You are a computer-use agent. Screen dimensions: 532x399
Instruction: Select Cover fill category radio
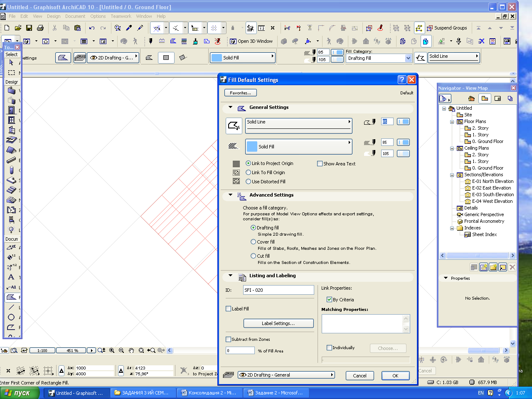[253, 242]
